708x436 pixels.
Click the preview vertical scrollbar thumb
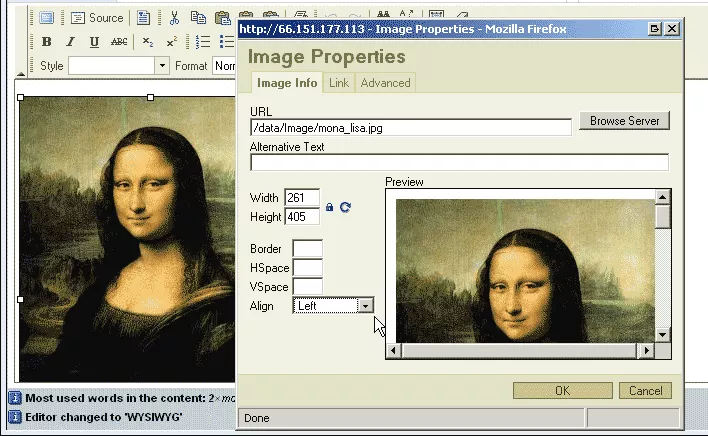coord(662,217)
